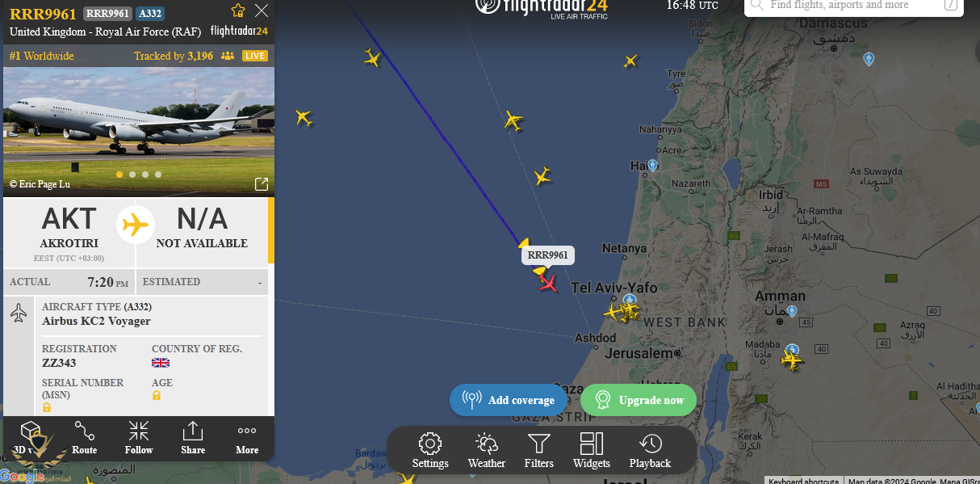Click Voyager aircraft photo thumbnail

[x=139, y=132]
